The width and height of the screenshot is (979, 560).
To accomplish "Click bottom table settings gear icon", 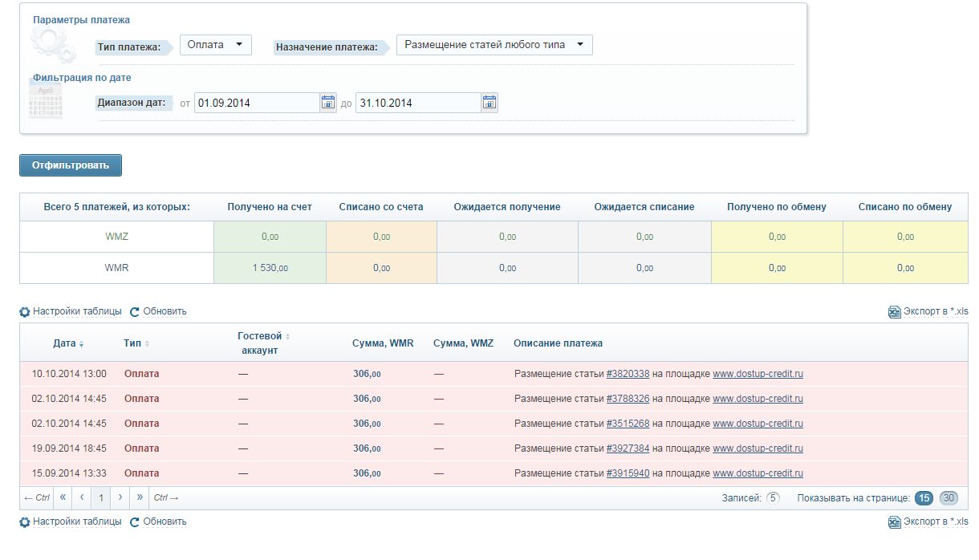I will (25, 521).
